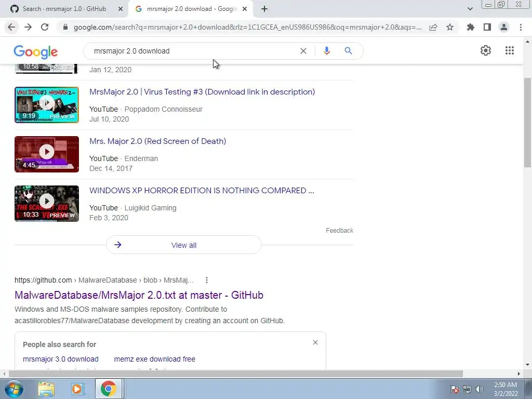Image resolution: width=532 pixels, height=399 pixels.
Task: Click the vertical scrollbar thumb
Action: point(527,122)
